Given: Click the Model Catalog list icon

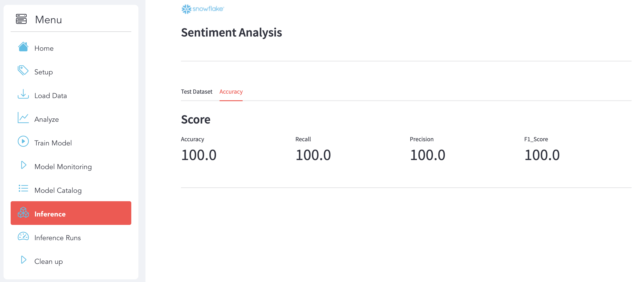Looking at the screenshot, I should point(23,189).
